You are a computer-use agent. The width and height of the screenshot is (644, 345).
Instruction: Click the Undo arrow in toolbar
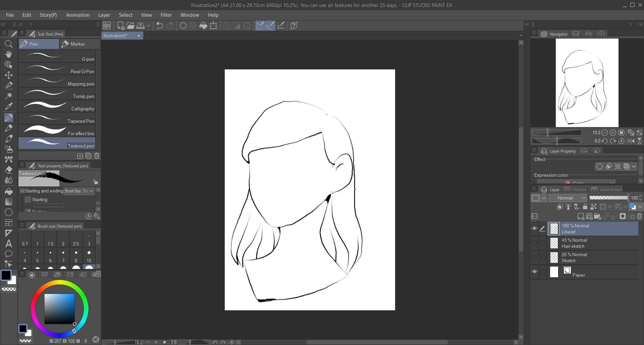tap(160, 25)
